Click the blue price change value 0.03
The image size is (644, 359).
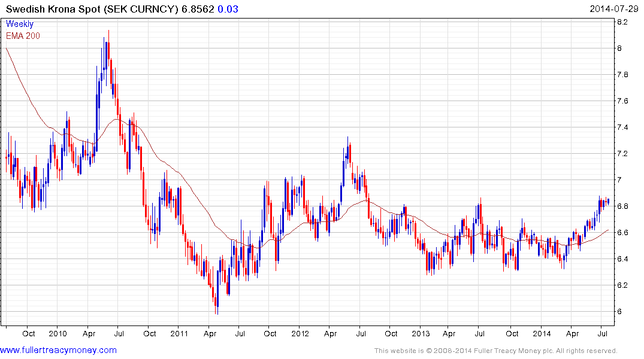tap(228, 9)
